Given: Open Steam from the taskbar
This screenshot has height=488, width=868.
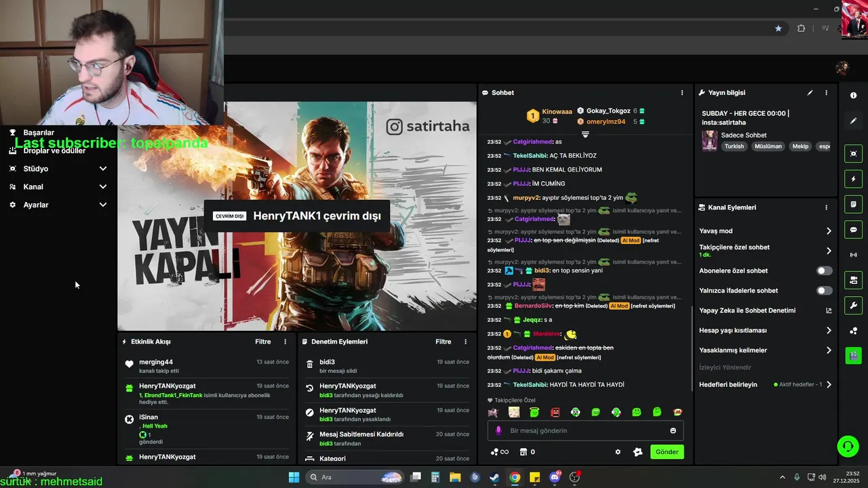Looking at the screenshot, I should 495,477.
